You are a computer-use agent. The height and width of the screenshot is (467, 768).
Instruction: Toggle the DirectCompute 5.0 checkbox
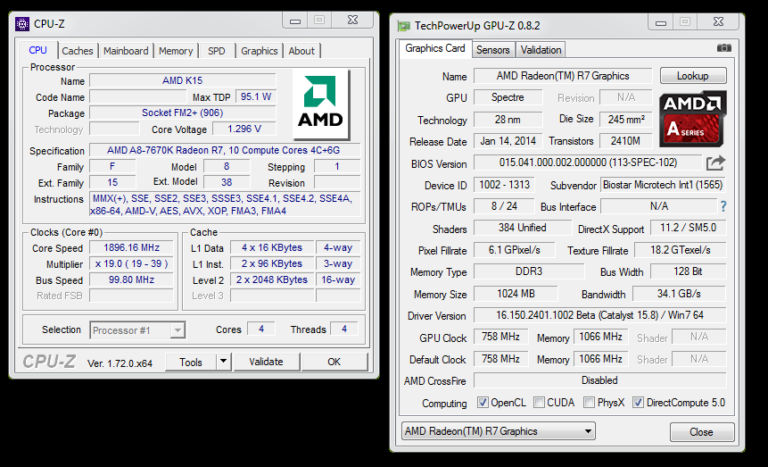[638, 403]
